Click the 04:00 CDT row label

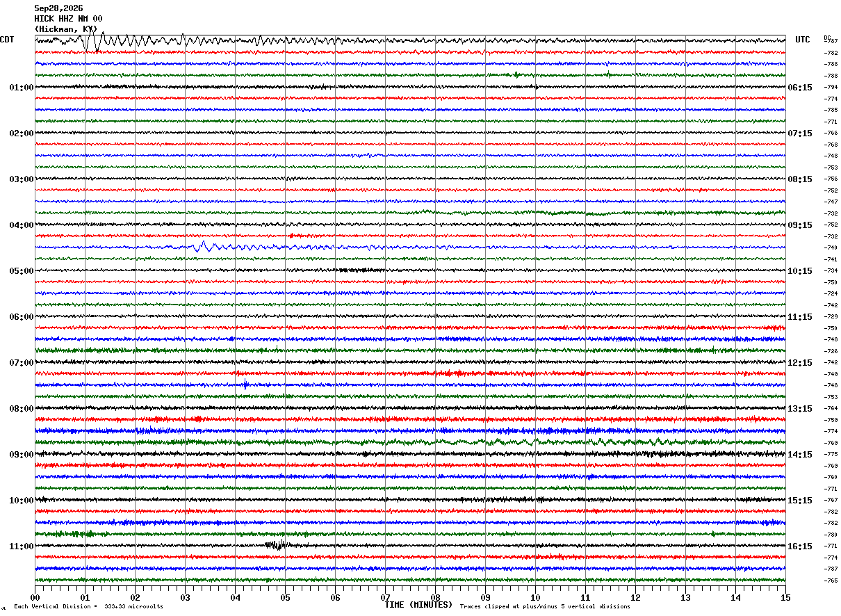22,225
